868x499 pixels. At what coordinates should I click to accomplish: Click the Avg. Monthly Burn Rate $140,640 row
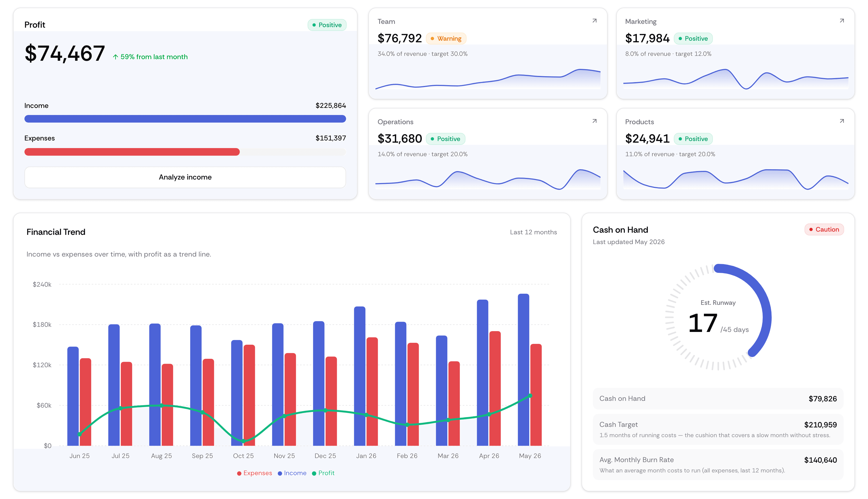point(718,465)
